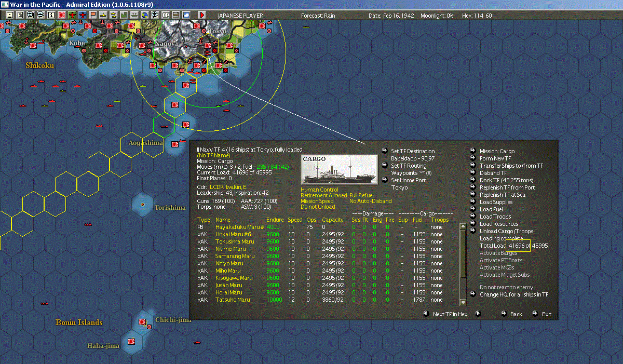Click Replenish TF from Port
This screenshot has height=364, width=623.
click(507, 187)
